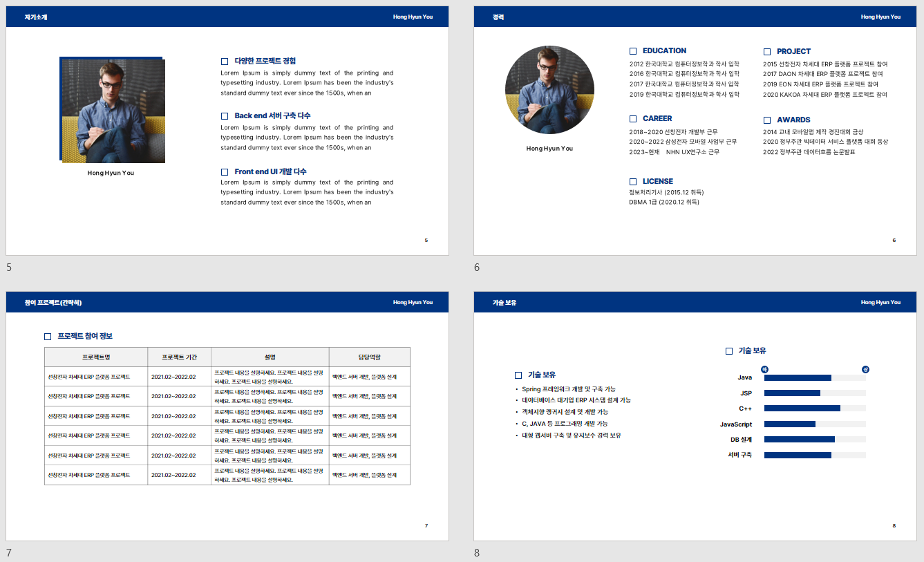Click '2022 정부주관 데이터호룸 논문발표' award line

click(809, 152)
